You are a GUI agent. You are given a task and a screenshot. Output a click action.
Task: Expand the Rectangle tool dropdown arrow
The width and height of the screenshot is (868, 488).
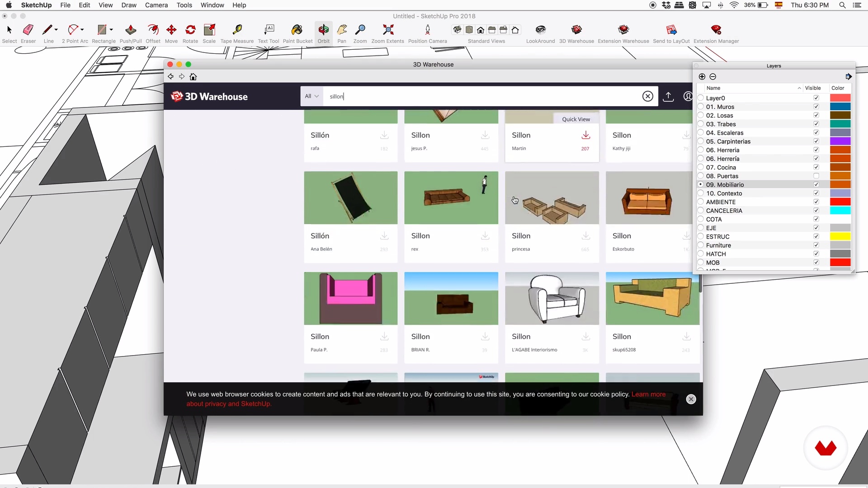[111, 30]
